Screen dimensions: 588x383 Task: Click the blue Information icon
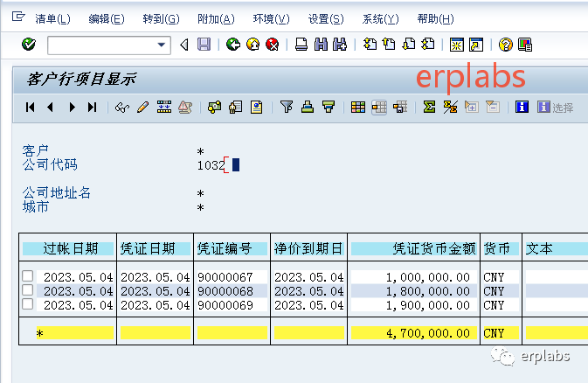(x=522, y=108)
